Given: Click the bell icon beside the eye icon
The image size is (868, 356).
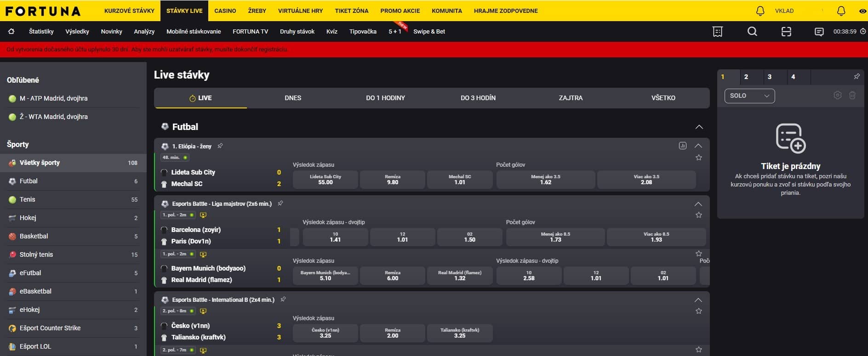Looking at the screenshot, I should click(x=841, y=11).
